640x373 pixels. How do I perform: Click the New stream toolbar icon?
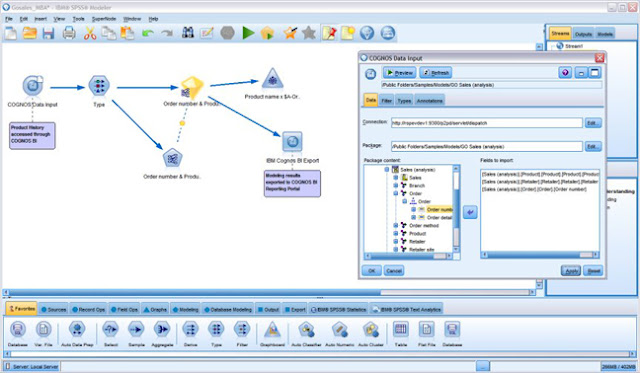coord(11,33)
